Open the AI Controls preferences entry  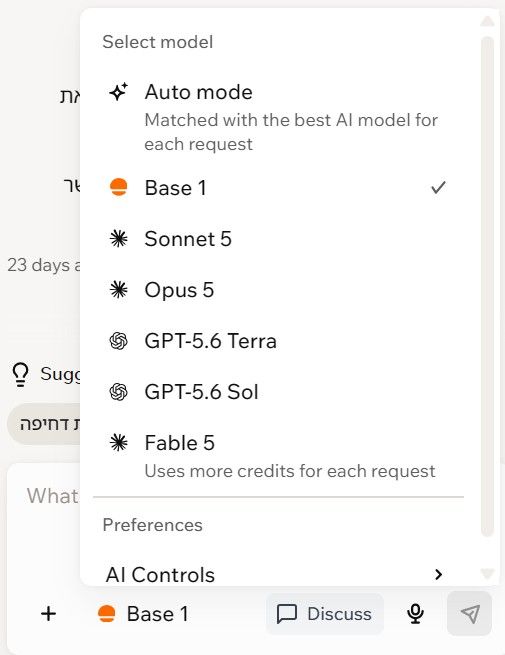pyautogui.click(x=276, y=575)
